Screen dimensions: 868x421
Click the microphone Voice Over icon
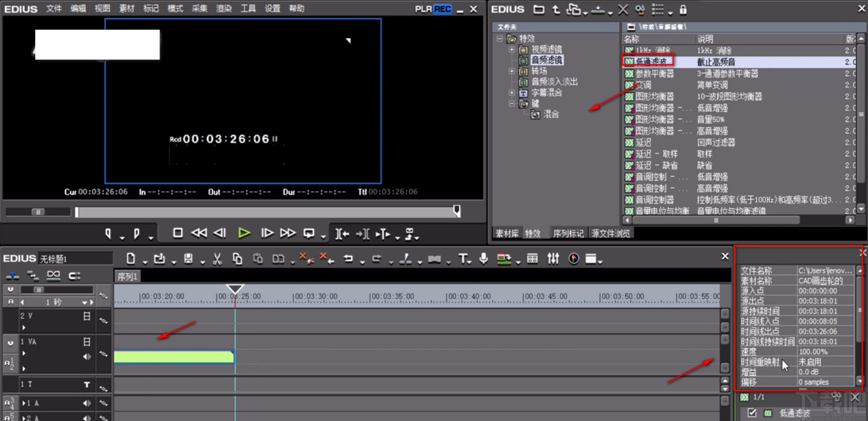[483, 259]
